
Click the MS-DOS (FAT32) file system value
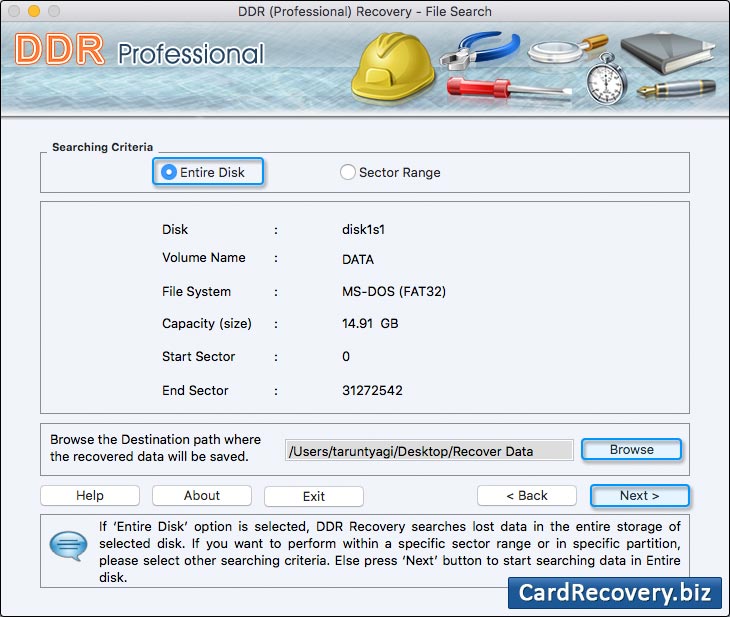(x=394, y=292)
